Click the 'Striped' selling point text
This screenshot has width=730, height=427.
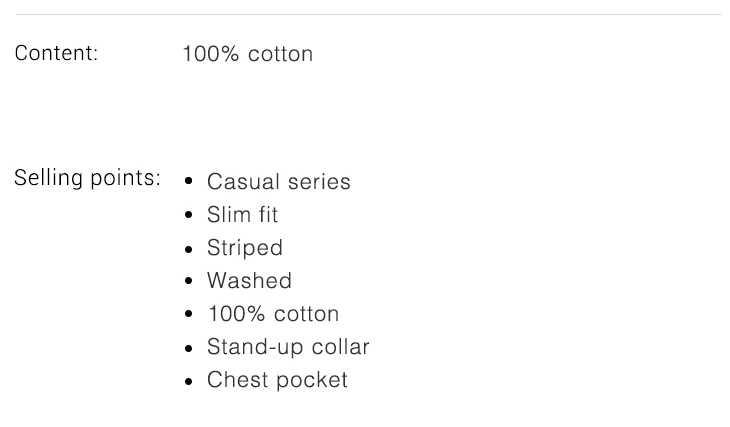tap(245, 248)
